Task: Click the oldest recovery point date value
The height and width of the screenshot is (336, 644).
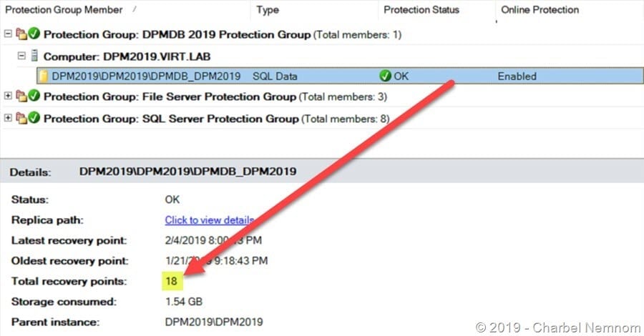Action: [216, 260]
